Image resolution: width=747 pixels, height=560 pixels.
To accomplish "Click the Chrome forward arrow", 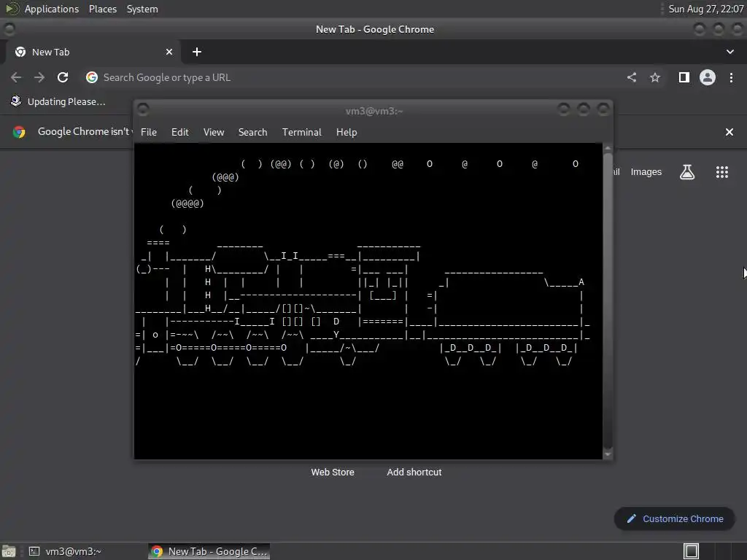I will pos(39,77).
